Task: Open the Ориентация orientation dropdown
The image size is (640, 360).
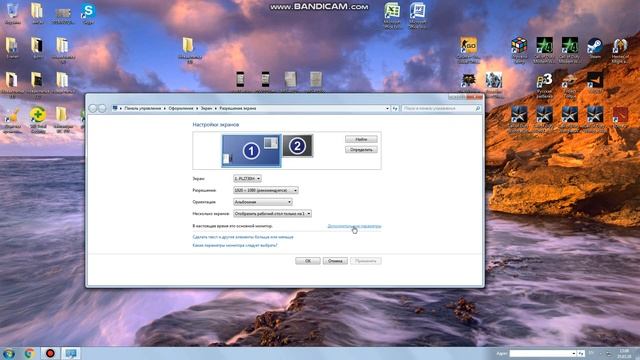Action: [x=262, y=202]
